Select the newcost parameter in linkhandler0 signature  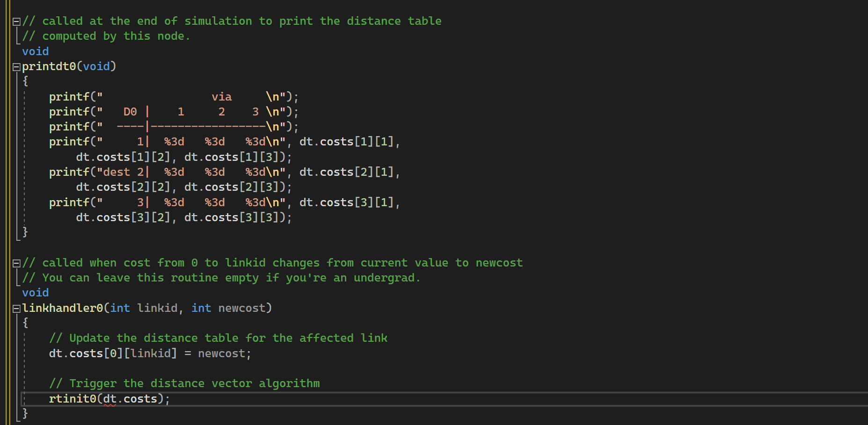[241, 308]
